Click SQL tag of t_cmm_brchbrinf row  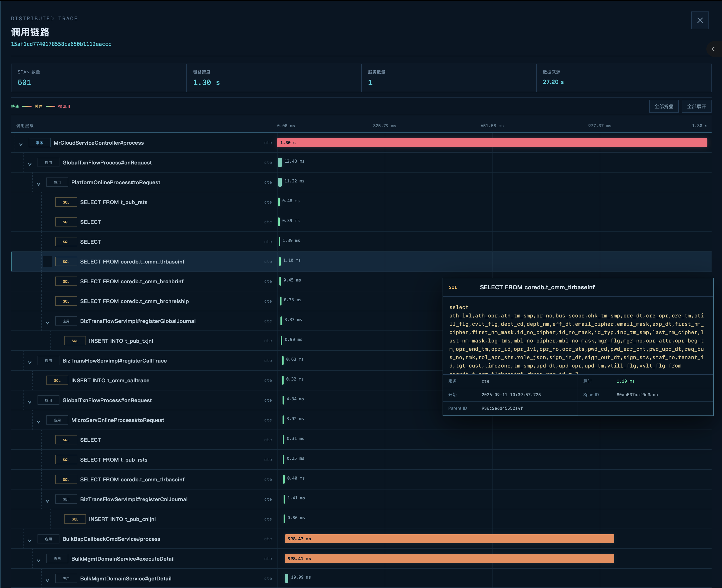(x=66, y=281)
